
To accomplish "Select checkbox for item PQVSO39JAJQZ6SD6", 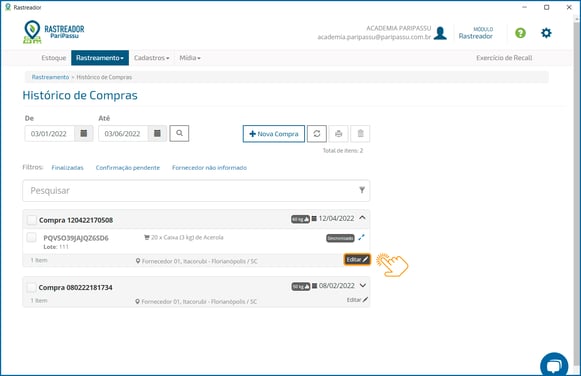I will [x=31, y=237].
